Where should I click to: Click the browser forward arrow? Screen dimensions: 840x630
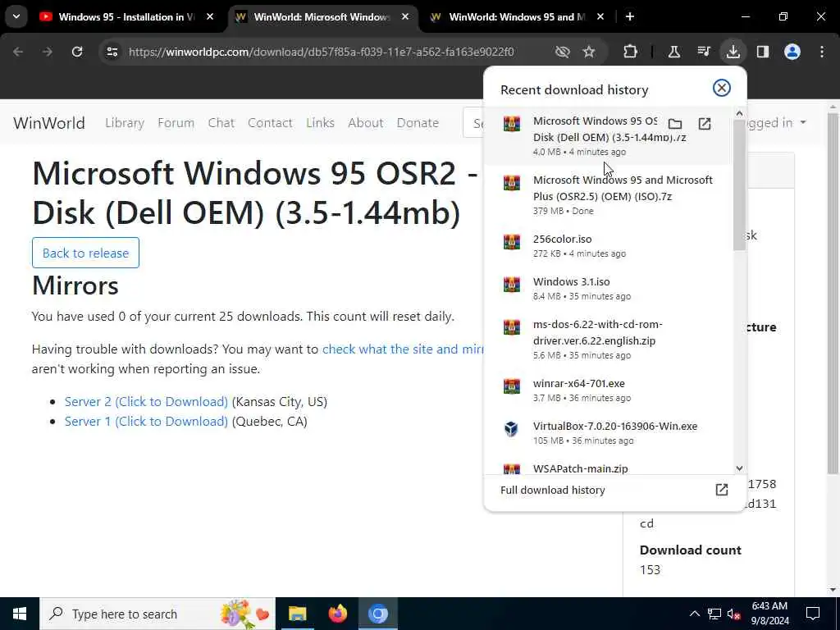[48, 52]
